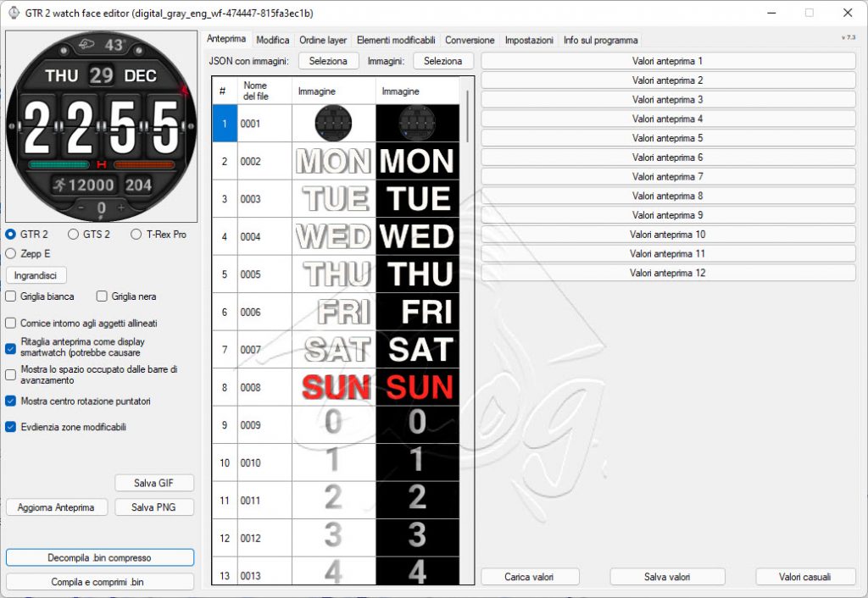The height and width of the screenshot is (598, 868).
Task: Open the Impostazioni tab
Action: (530, 39)
